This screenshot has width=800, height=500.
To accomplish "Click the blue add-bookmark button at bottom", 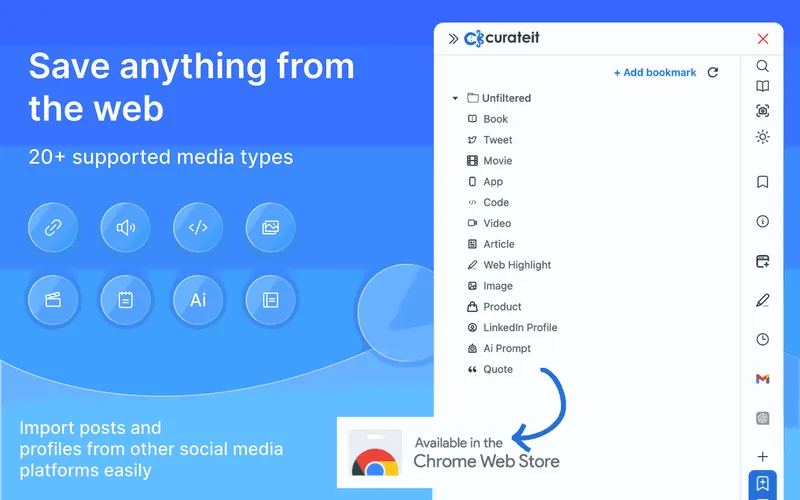I will [x=762, y=485].
